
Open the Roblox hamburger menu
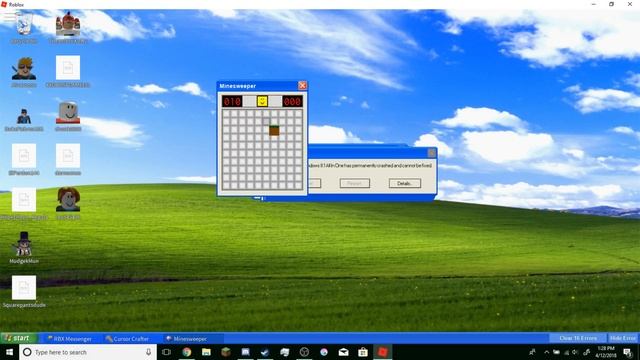[x=9, y=17]
